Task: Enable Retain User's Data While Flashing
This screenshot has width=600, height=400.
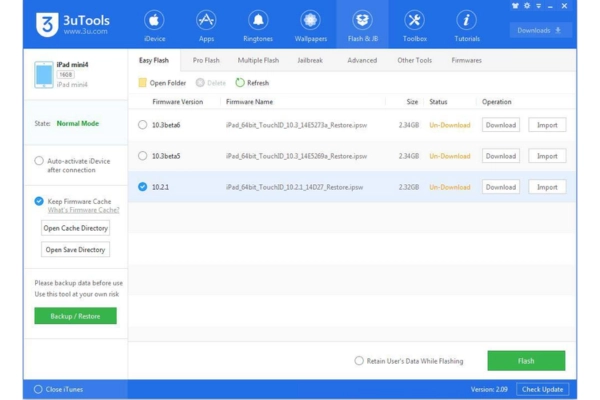Action: pyautogui.click(x=360, y=360)
